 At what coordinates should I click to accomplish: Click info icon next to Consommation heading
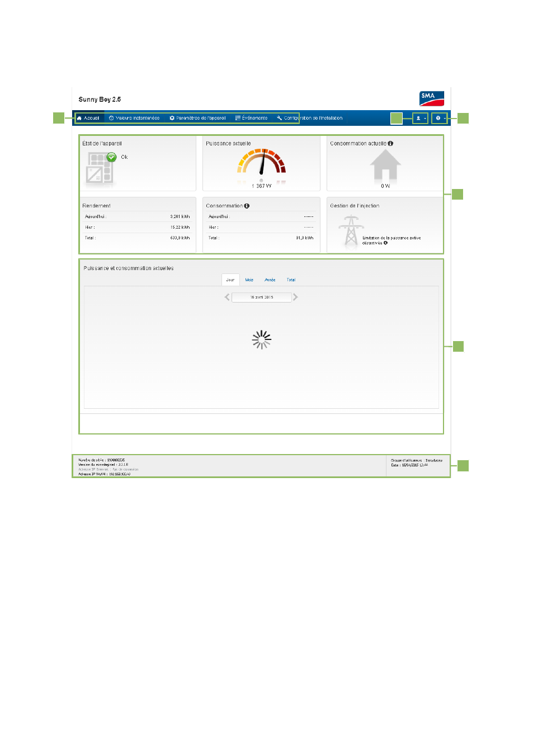point(247,206)
